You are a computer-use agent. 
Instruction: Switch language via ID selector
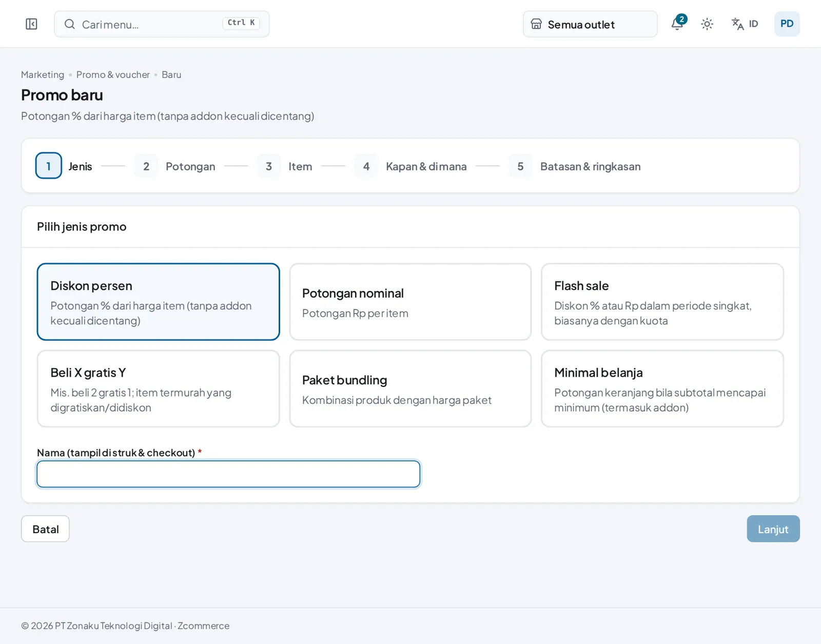coord(745,24)
